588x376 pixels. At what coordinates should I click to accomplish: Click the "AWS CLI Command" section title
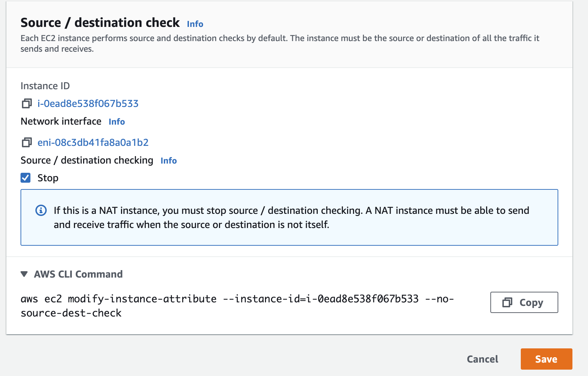(x=78, y=274)
